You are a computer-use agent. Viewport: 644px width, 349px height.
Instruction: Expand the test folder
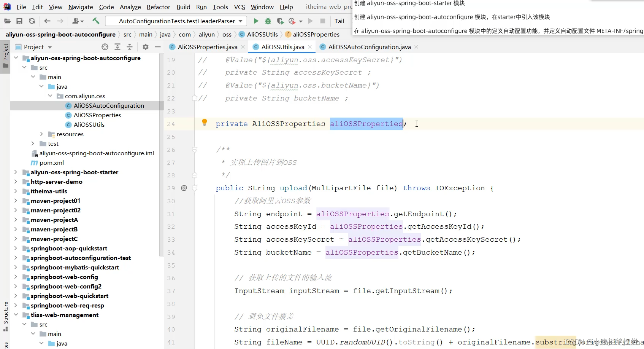point(33,143)
